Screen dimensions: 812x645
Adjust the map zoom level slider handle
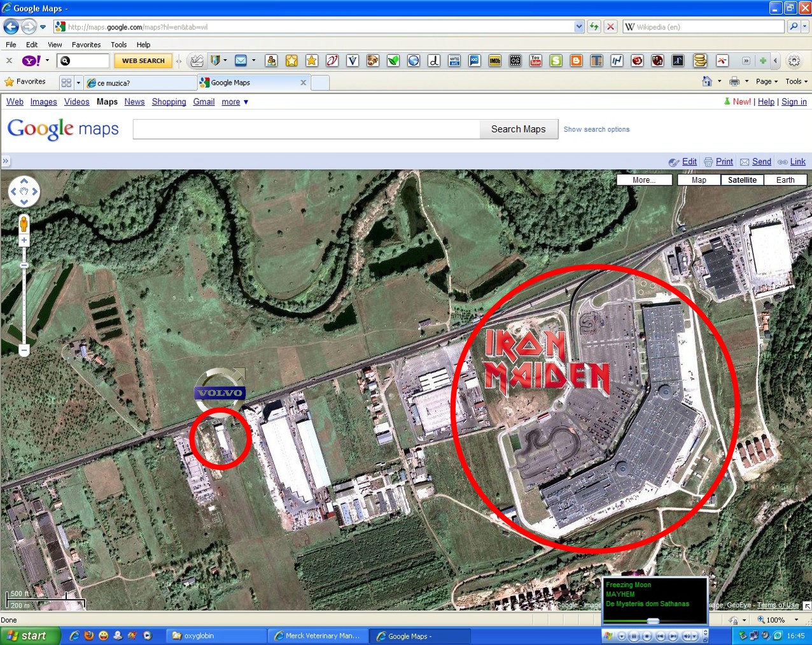24,266
